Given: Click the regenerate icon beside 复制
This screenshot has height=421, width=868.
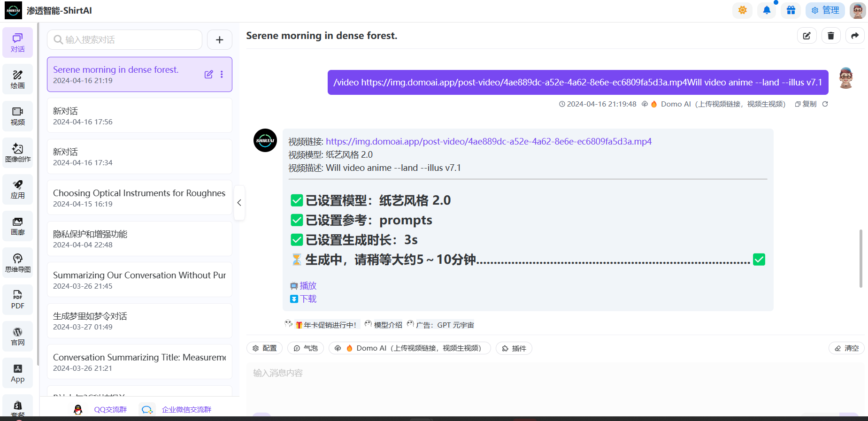Looking at the screenshot, I should (x=825, y=104).
